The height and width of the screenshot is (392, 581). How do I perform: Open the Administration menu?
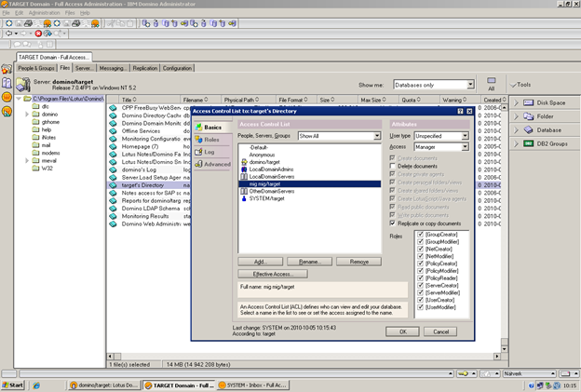pyautogui.click(x=44, y=13)
